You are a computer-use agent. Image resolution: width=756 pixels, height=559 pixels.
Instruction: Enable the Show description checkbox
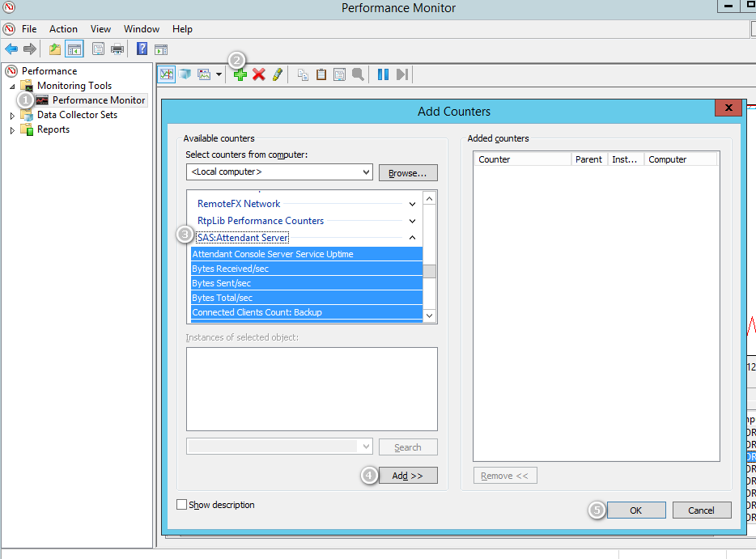(181, 505)
